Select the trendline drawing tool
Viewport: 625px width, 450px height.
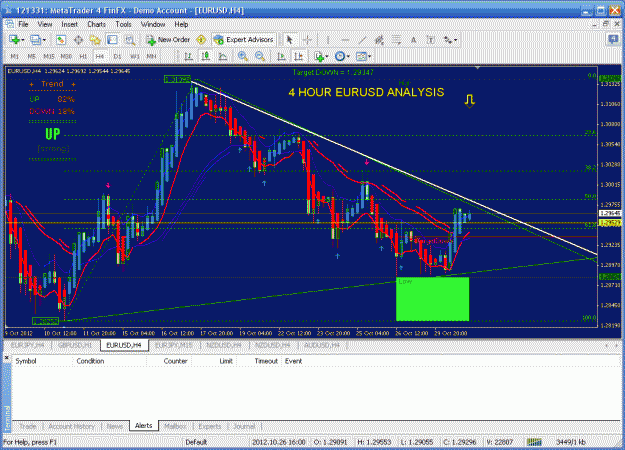tap(362, 39)
